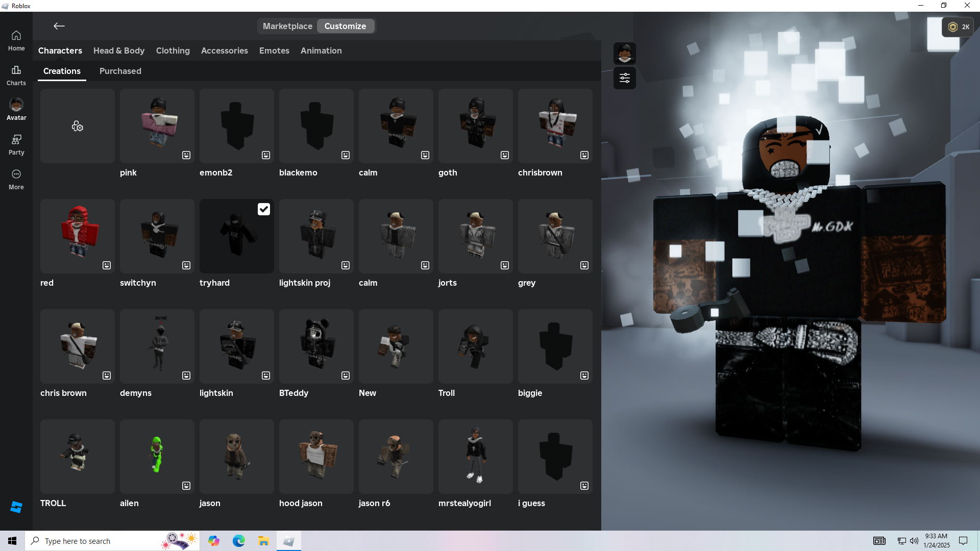Open the Head & Body tab

click(x=119, y=51)
